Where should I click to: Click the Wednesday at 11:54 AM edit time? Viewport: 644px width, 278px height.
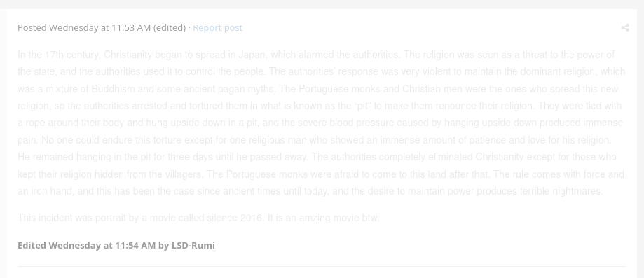[x=102, y=246]
